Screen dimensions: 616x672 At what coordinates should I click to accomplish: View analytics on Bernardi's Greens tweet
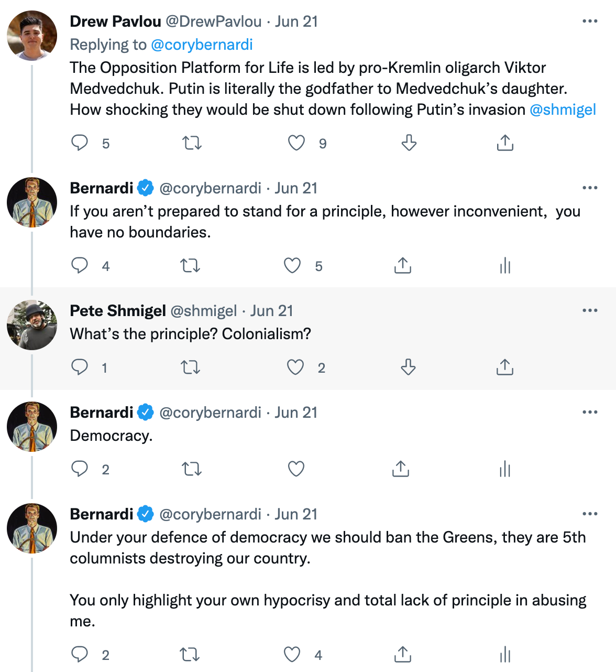point(505,654)
